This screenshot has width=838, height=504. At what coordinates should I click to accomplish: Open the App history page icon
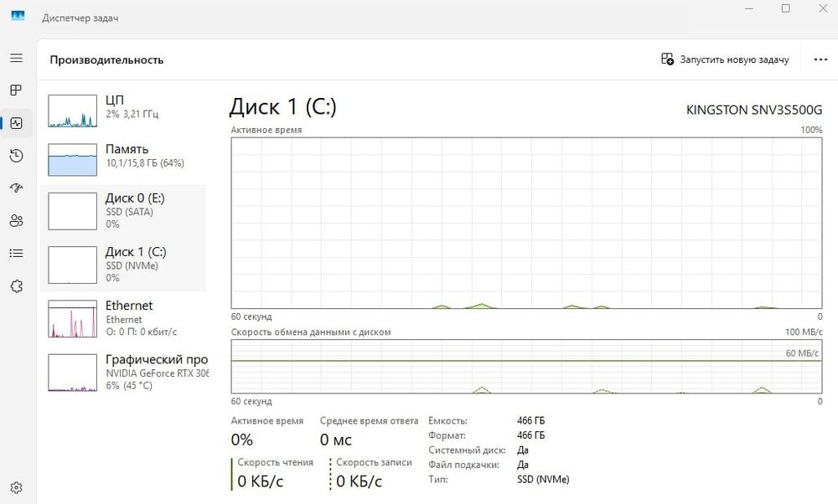coord(16,156)
